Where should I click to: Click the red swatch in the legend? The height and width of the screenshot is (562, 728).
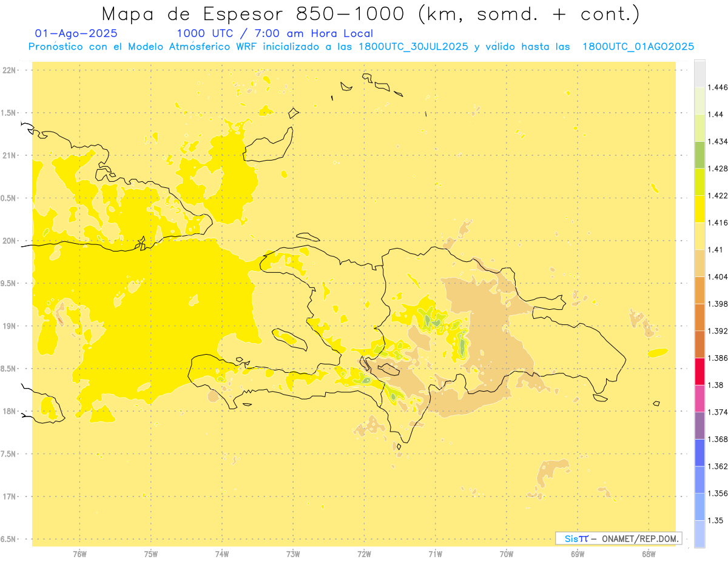(x=699, y=371)
